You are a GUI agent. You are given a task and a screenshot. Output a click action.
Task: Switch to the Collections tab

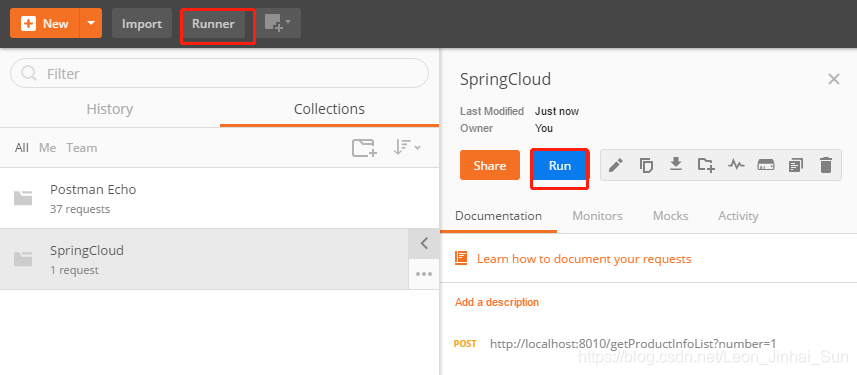coord(329,109)
